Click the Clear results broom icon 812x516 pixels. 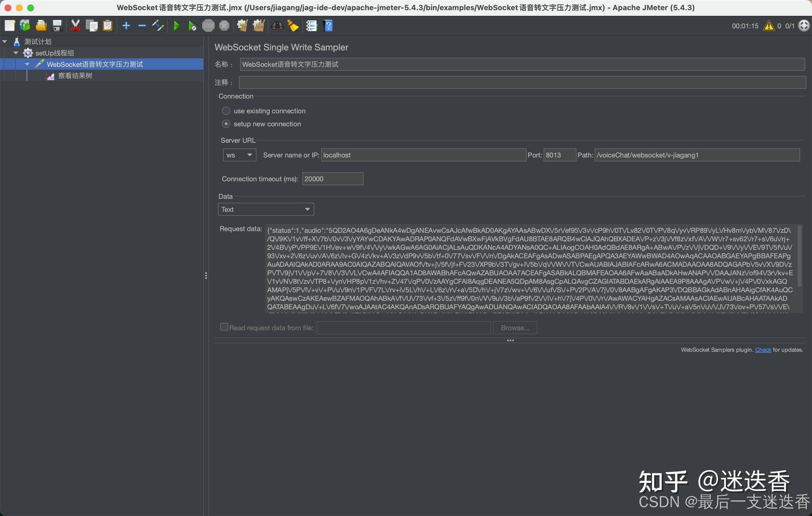pos(242,26)
